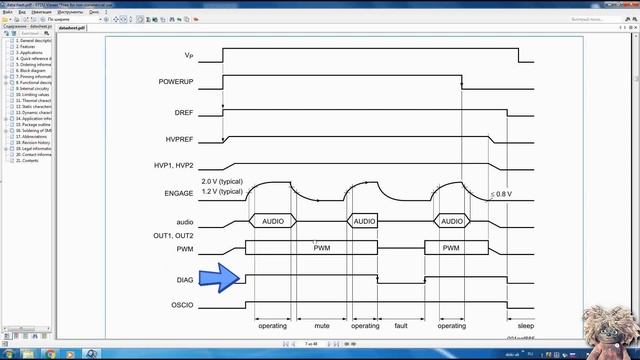
Task: Open Google Chrome from taskbar
Action: coord(50,354)
